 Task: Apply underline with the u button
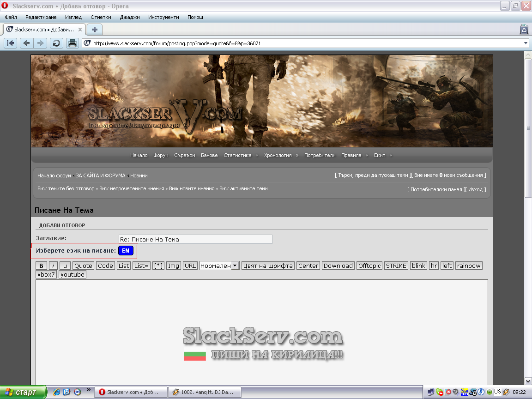coord(65,266)
